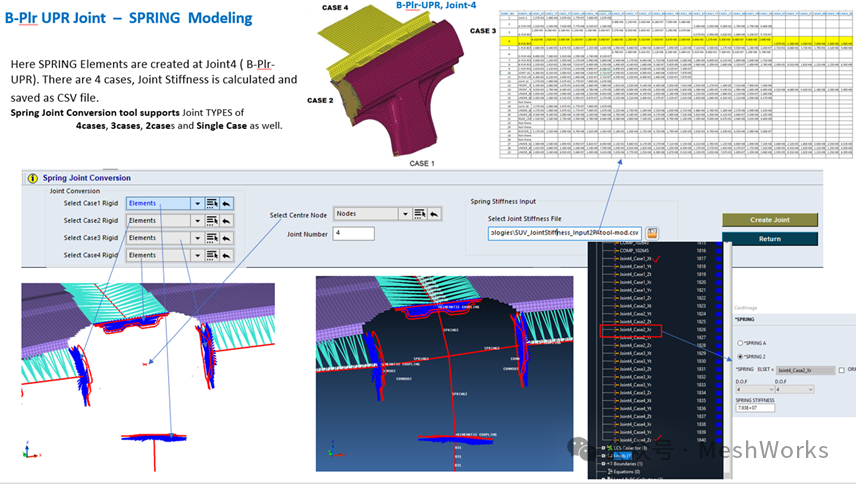Reset the Centre Node selection
The image size is (856, 484).
434,214
